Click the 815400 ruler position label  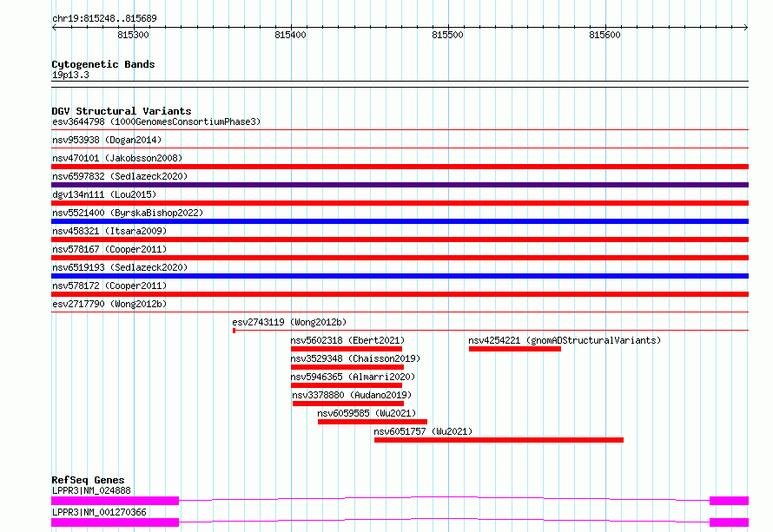point(290,35)
